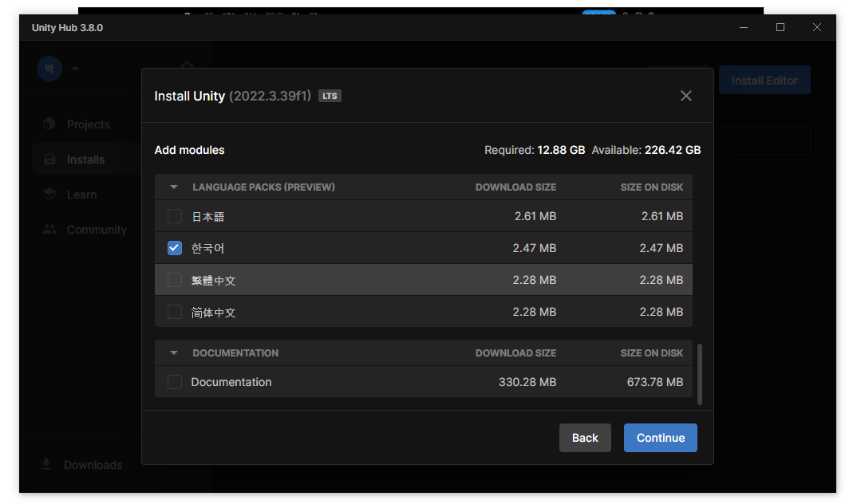Go Back to previous install step
The height and width of the screenshot is (504, 853).
585,438
